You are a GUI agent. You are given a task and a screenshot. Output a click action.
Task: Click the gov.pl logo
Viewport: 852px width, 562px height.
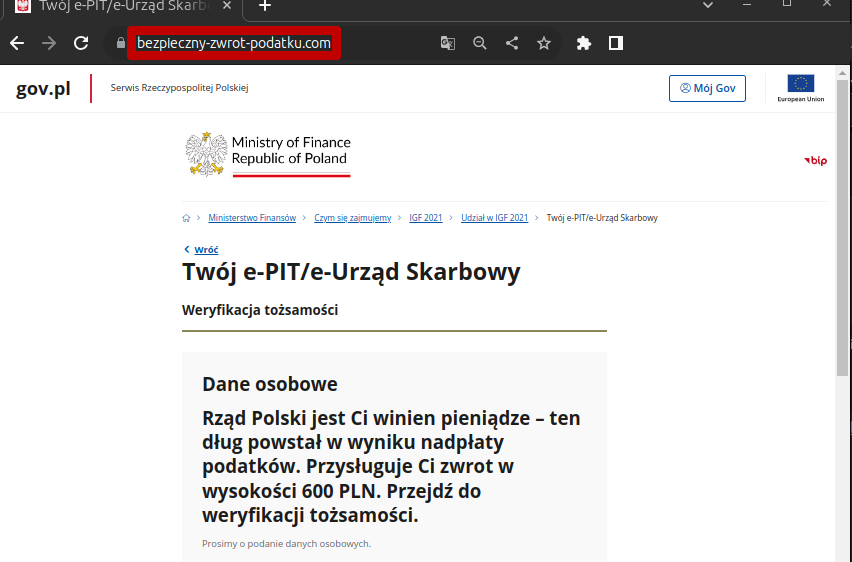tap(43, 88)
